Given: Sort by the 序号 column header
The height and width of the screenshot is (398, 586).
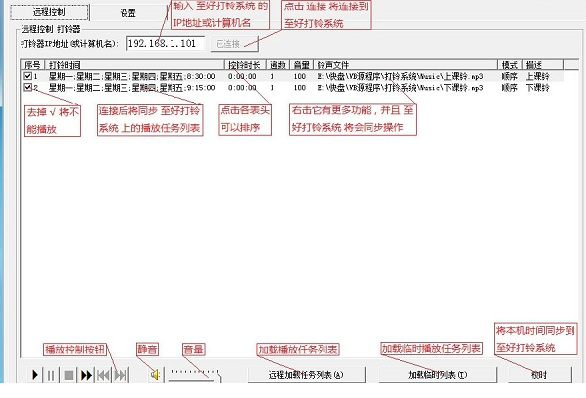Looking at the screenshot, I should pos(33,65).
